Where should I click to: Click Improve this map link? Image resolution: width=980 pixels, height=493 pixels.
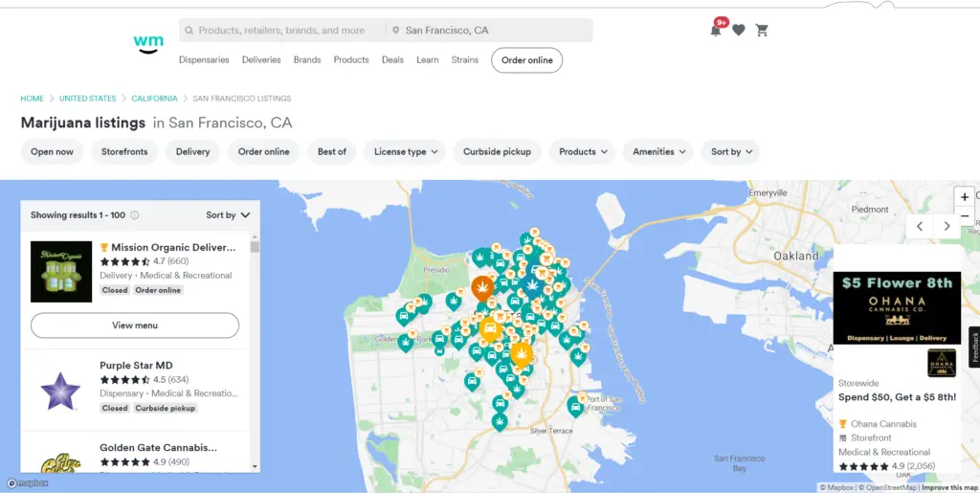tap(950, 487)
